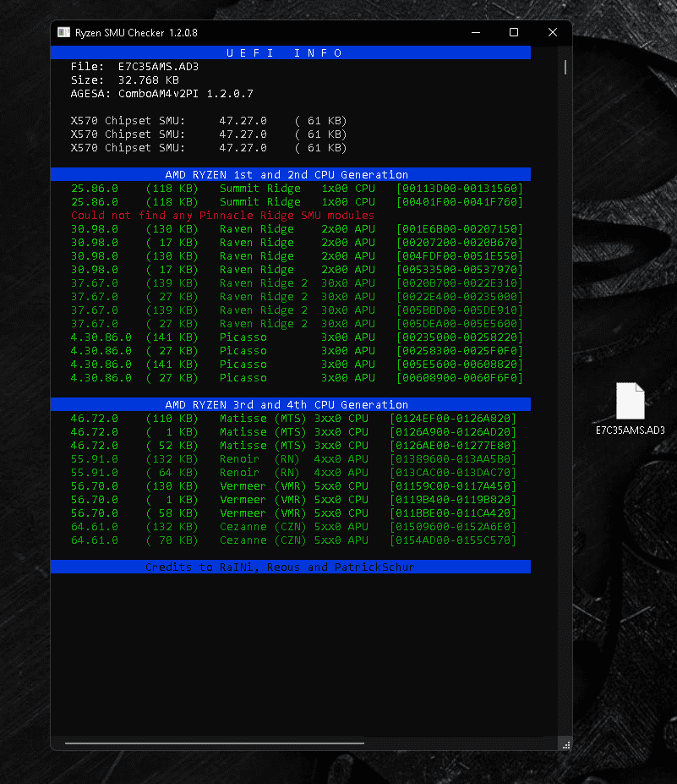Click the Vermeer row [01159C00-0117A450]
This screenshot has width=677, height=784.
(293, 485)
